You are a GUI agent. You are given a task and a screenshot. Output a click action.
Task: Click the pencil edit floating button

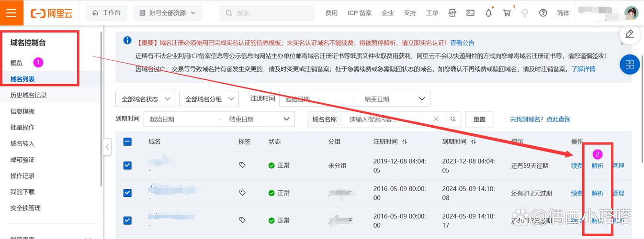(x=630, y=34)
